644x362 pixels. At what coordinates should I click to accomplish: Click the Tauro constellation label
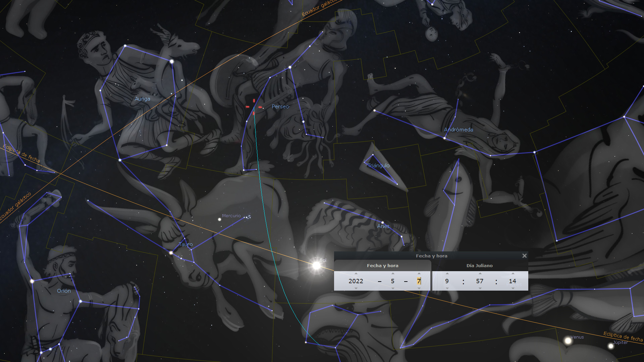click(185, 244)
